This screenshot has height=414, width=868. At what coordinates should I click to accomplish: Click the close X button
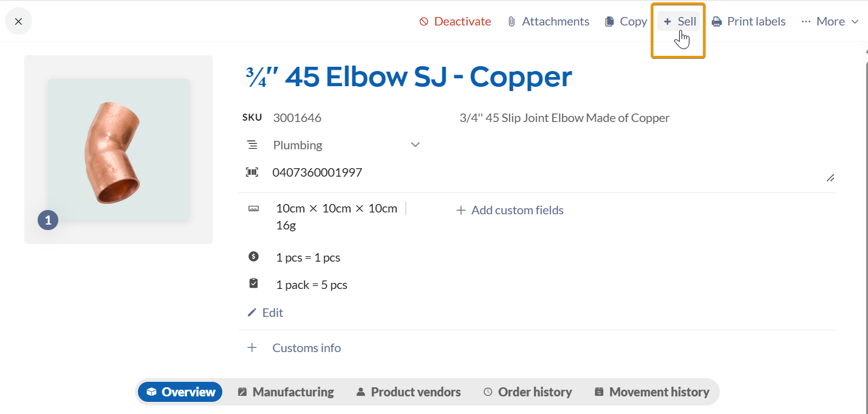click(x=18, y=22)
